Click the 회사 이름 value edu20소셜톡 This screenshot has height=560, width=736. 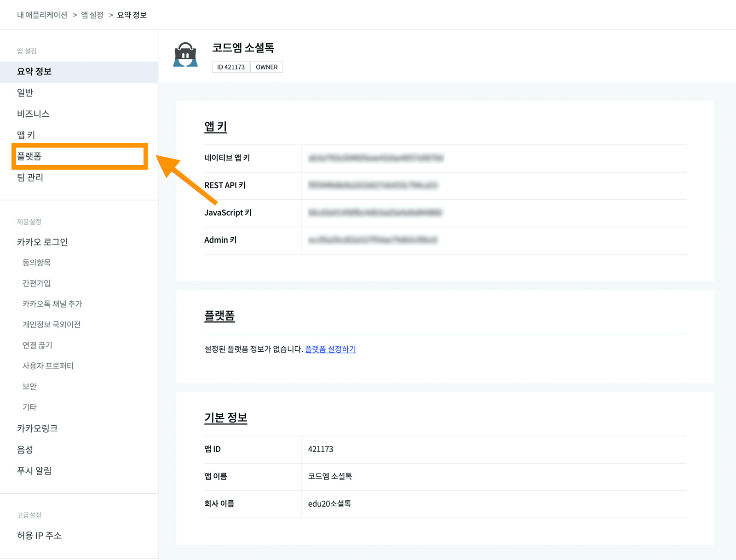[x=330, y=504]
